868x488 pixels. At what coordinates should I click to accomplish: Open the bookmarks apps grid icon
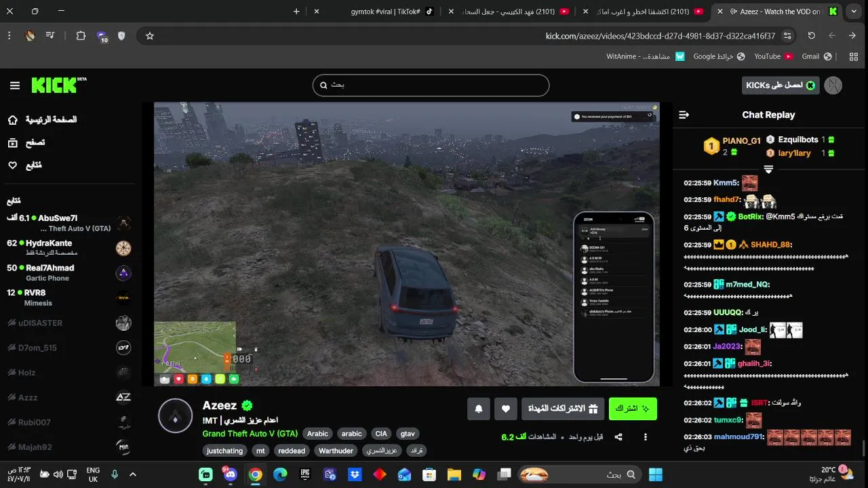click(854, 56)
